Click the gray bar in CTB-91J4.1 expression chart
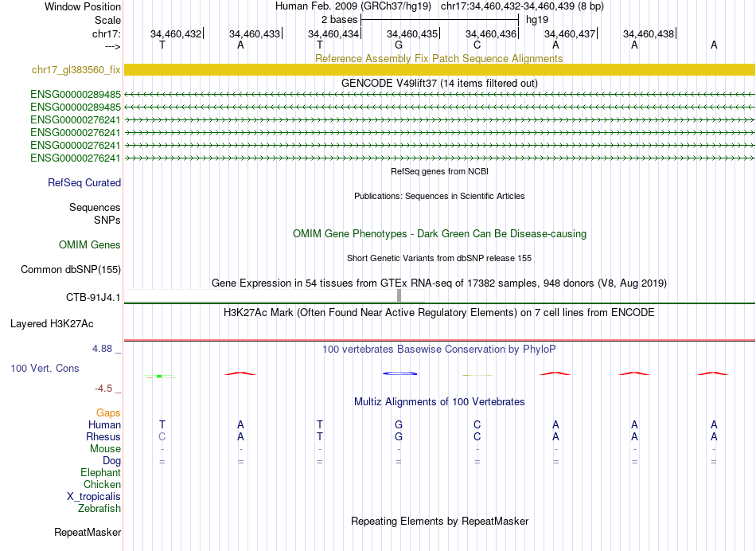Image resolution: width=756 pixels, height=551 pixels. [399, 295]
